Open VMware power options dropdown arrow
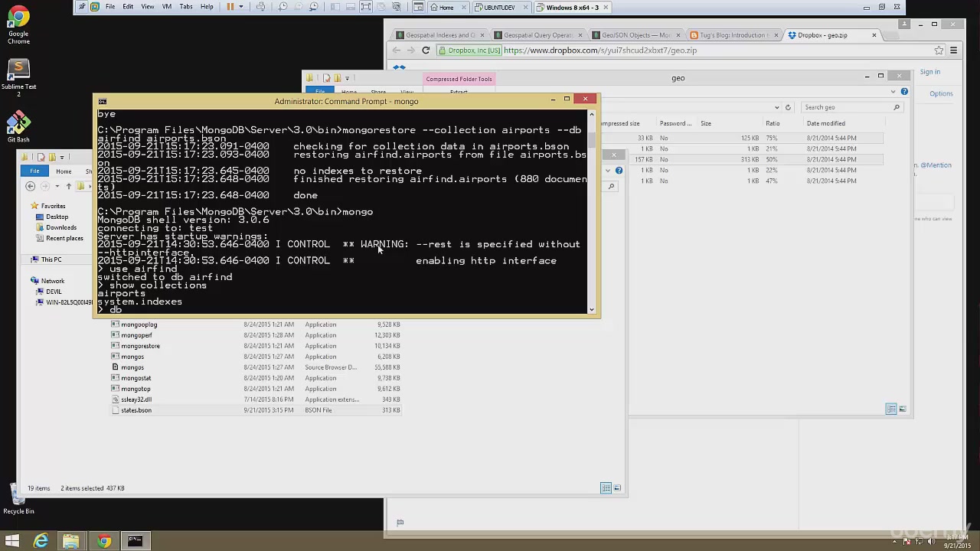The height and width of the screenshot is (551, 980). 240,7
